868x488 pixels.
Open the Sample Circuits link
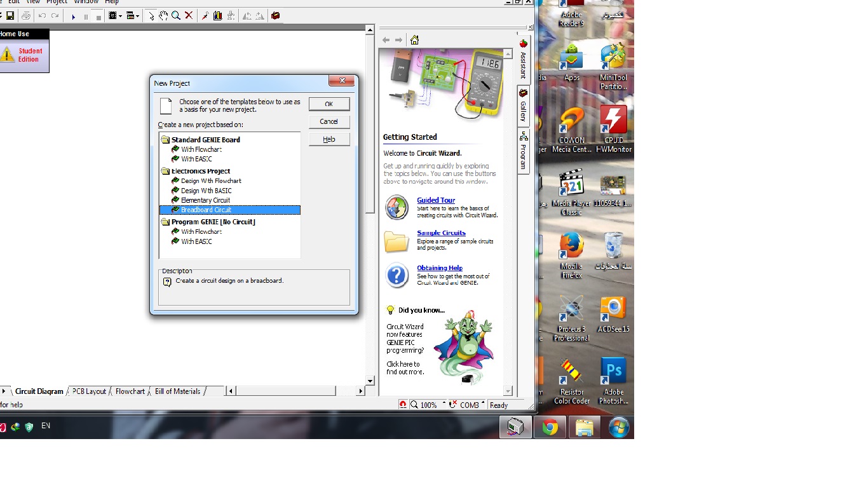441,233
